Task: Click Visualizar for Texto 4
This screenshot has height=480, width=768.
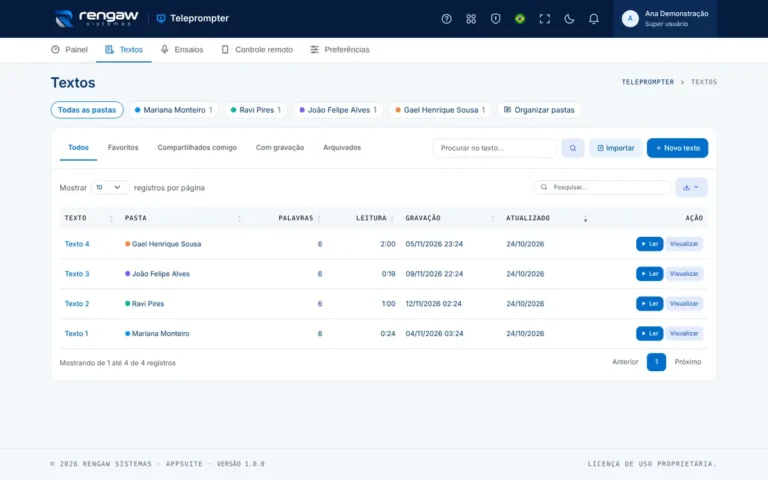Action: tap(684, 244)
